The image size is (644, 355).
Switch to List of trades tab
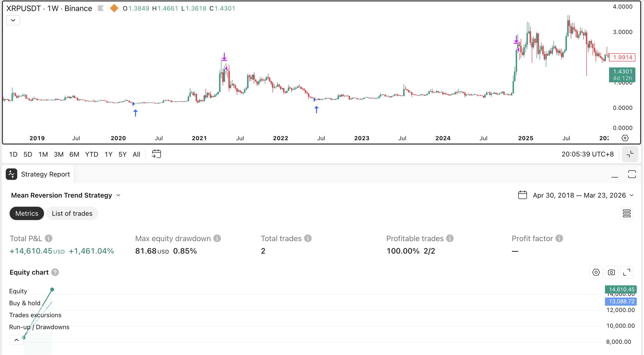pyautogui.click(x=72, y=213)
